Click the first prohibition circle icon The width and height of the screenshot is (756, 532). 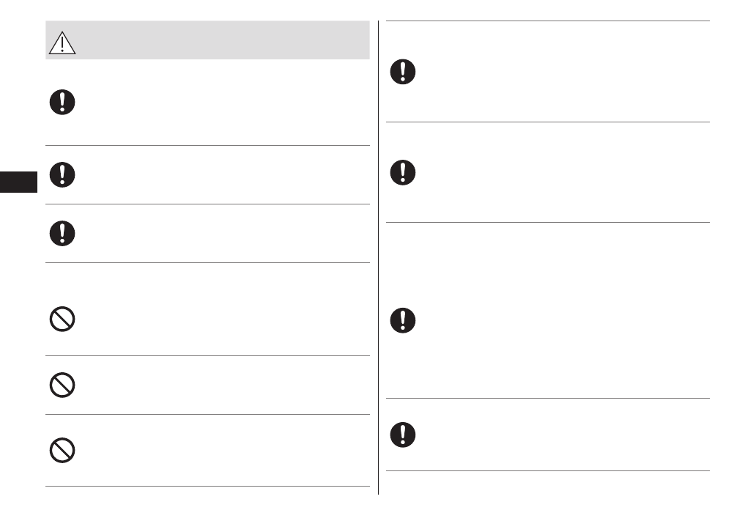click(62, 319)
